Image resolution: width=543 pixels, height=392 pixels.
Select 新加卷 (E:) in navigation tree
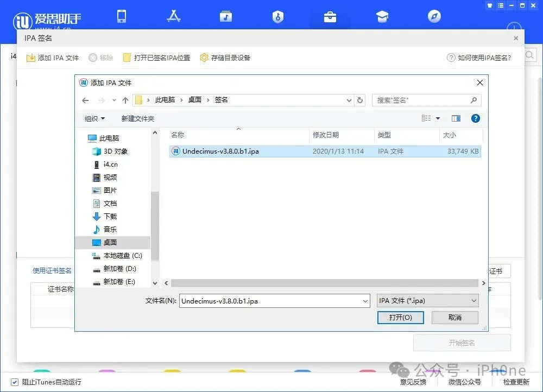[x=114, y=282]
